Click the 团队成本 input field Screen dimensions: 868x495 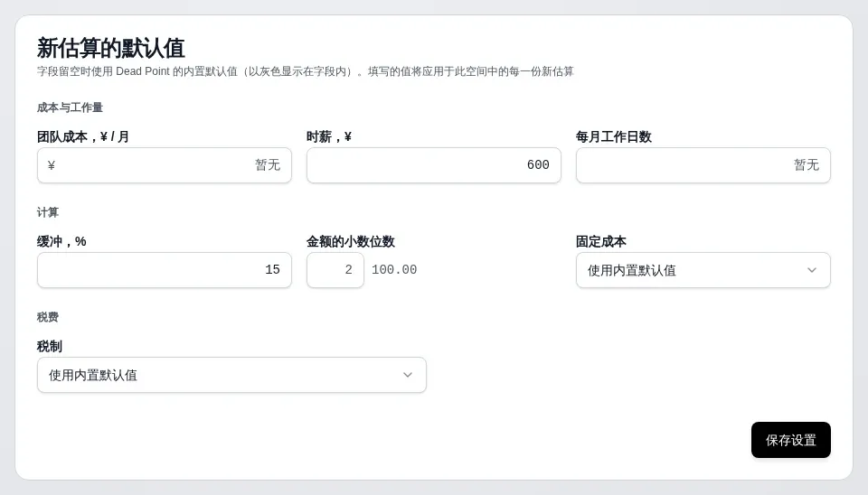[x=165, y=165]
